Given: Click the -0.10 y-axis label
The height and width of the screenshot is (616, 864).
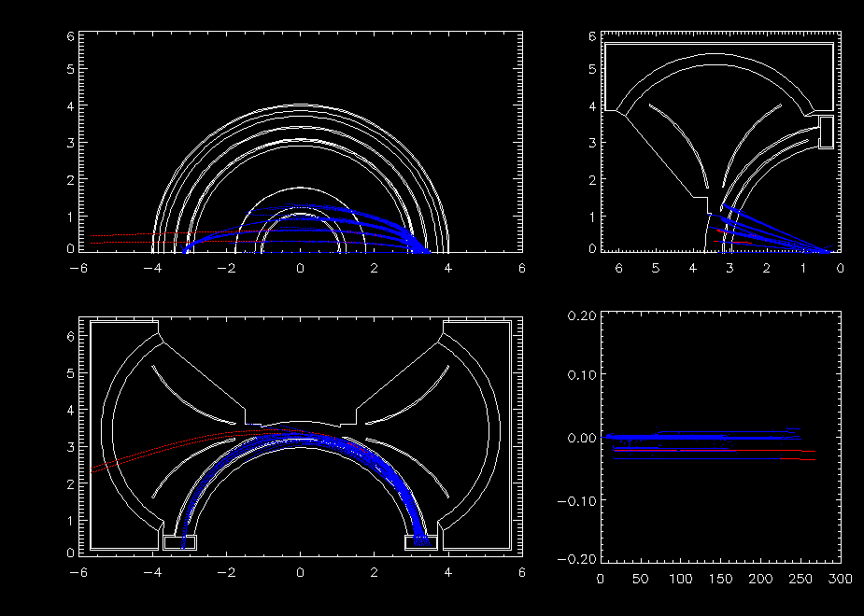Looking at the screenshot, I should pyautogui.click(x=576, y=501).
